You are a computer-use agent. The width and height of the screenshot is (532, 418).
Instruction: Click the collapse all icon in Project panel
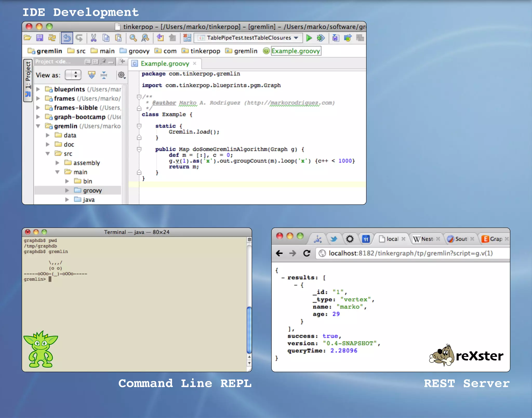tap(104, 75)
